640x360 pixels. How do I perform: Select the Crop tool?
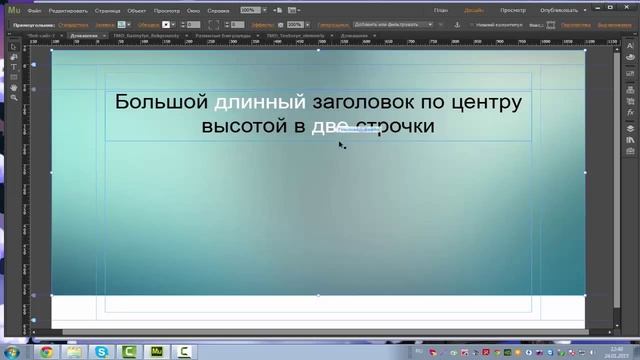(13, 57)
